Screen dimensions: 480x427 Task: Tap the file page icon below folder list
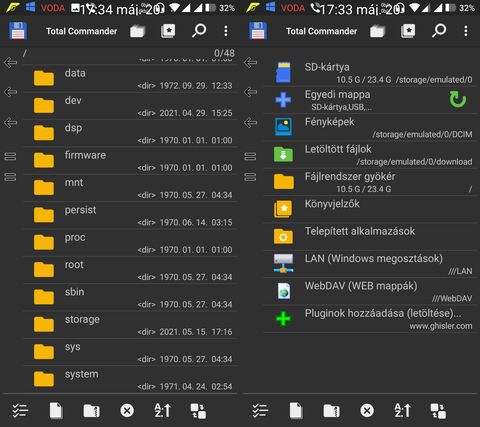56,410
